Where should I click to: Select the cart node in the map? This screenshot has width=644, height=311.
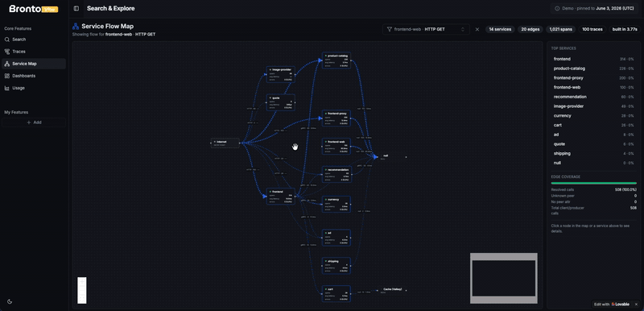[336, 294]
